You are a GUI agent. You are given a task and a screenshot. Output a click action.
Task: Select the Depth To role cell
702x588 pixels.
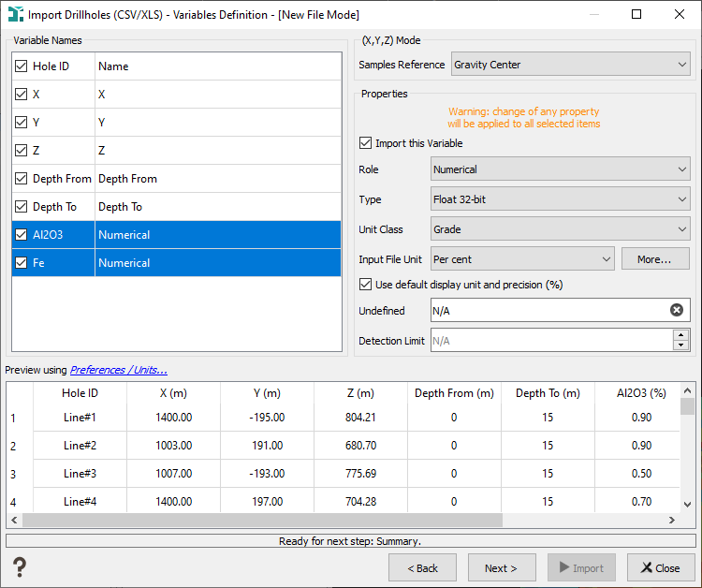(x=218, y=206)
